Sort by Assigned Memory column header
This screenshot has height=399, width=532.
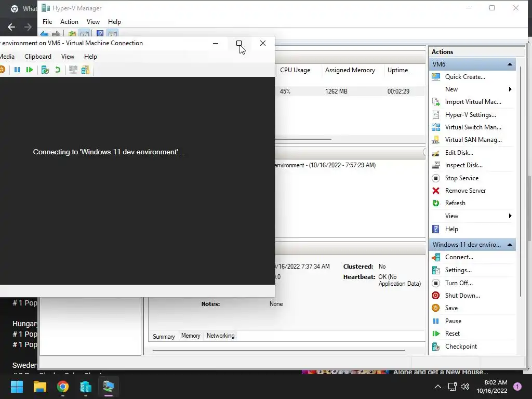tap(350, 70)
